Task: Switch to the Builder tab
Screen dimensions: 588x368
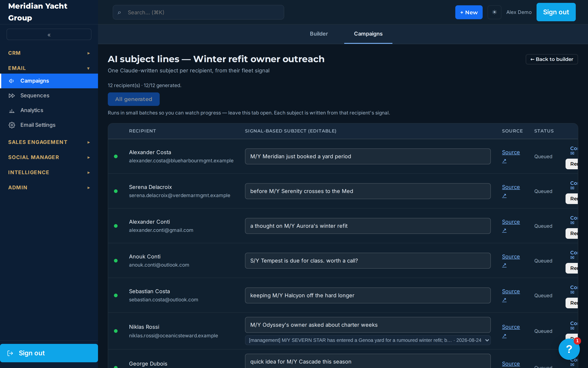Action: coord(318,34)
